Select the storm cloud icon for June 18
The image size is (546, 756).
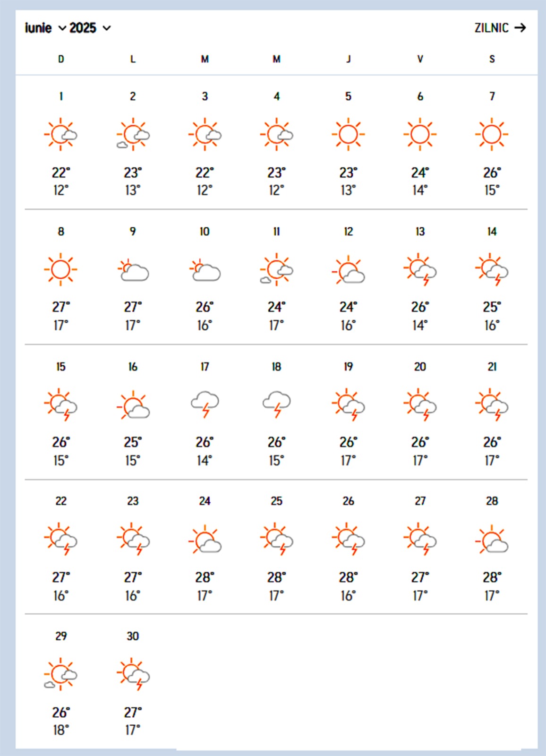[277, 404]
